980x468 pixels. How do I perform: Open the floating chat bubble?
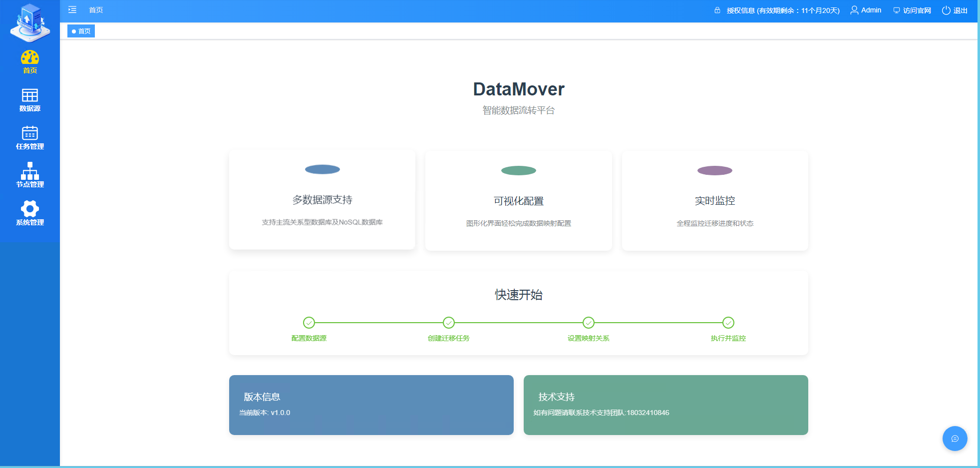point(954,439)
